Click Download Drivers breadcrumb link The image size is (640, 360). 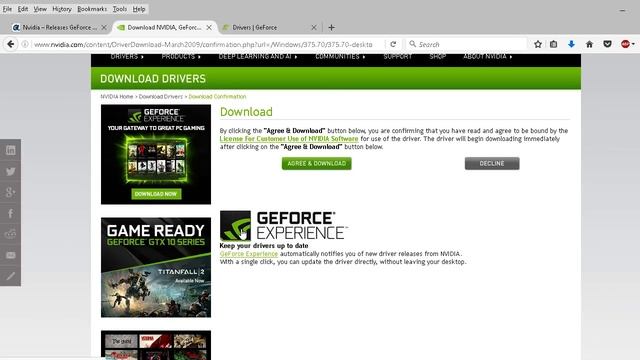pyautogui.click(x=161, y=97)
